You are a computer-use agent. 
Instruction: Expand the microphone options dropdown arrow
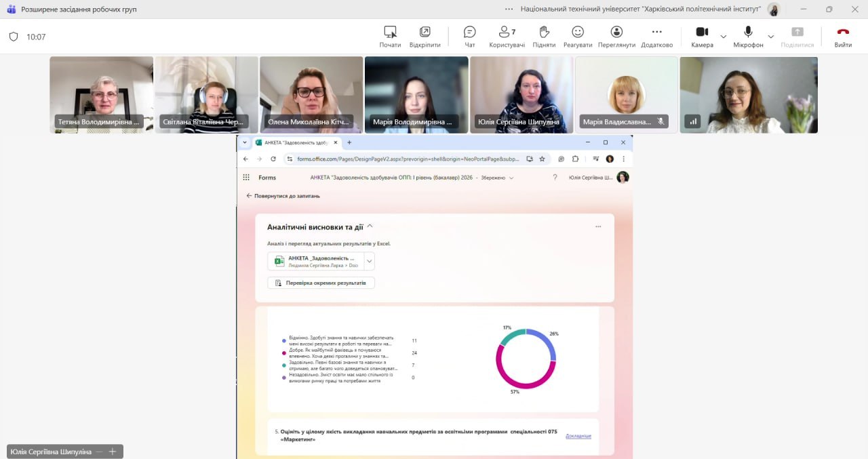(770, 37)
